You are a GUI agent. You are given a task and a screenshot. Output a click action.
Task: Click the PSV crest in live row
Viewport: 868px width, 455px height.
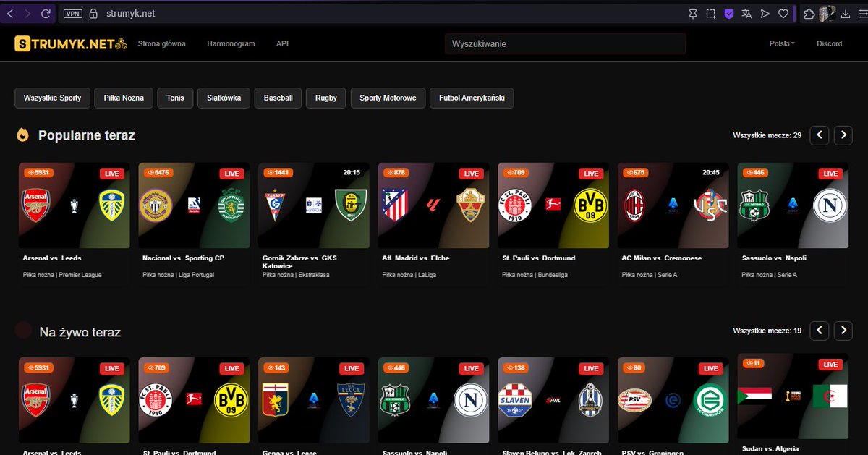click(x=635, y=400)
